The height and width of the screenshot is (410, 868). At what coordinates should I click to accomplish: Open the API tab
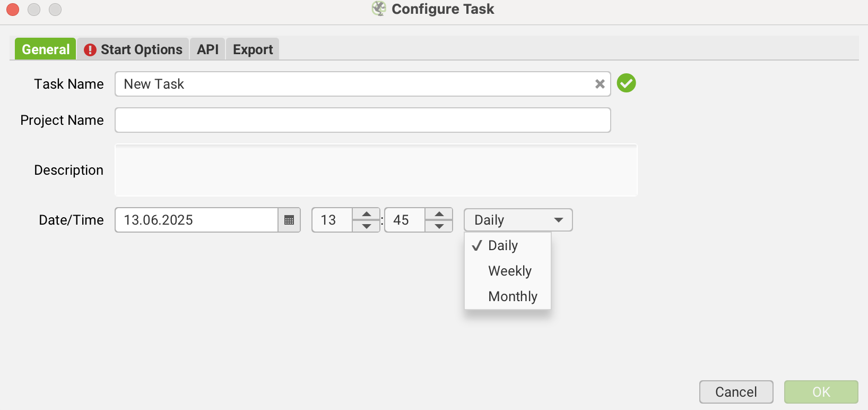tap(207, 49)
